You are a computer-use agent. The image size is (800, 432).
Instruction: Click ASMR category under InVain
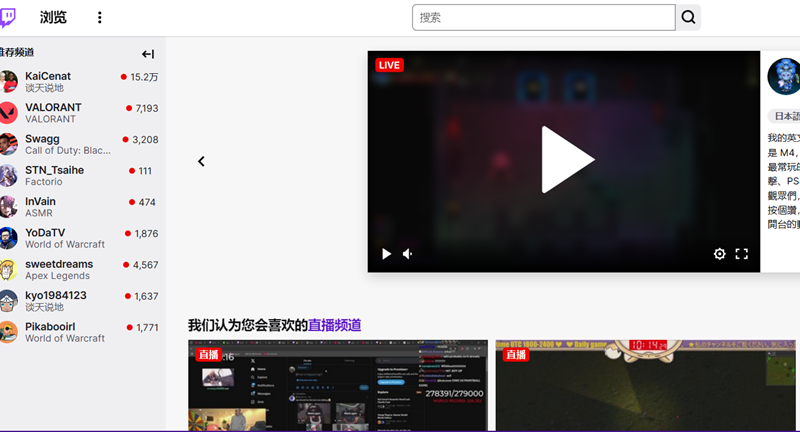(39, 213)
